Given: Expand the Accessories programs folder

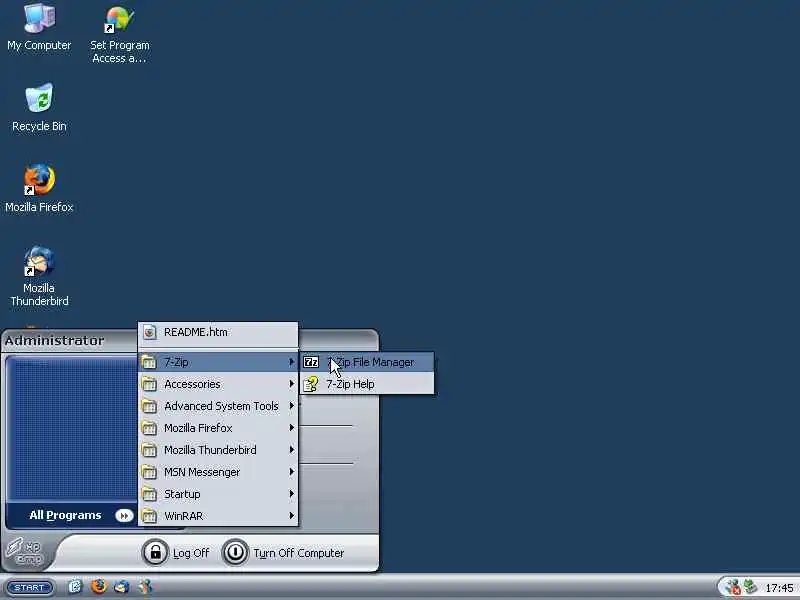Looking at the screenshot, I should pos(218,384).
